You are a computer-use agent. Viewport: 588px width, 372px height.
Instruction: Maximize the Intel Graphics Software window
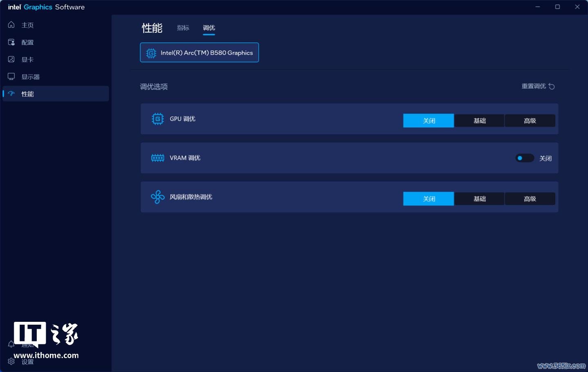click(557, 7)
